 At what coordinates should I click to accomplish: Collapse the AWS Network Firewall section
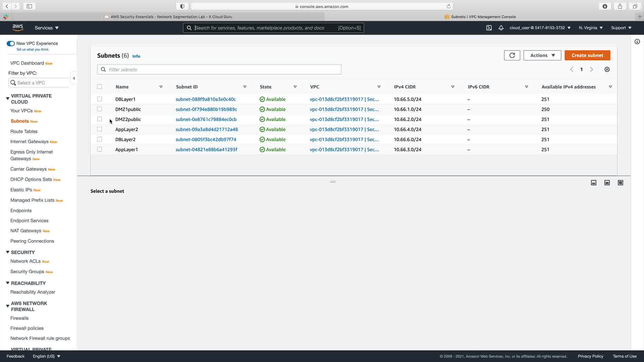(8, 306)
